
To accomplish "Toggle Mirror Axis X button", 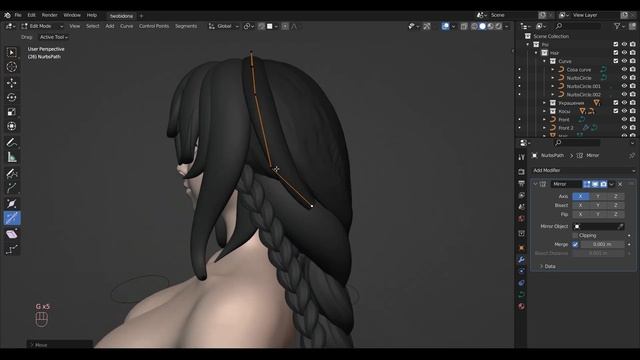I will pyautogui.click(x=580, y=196).
